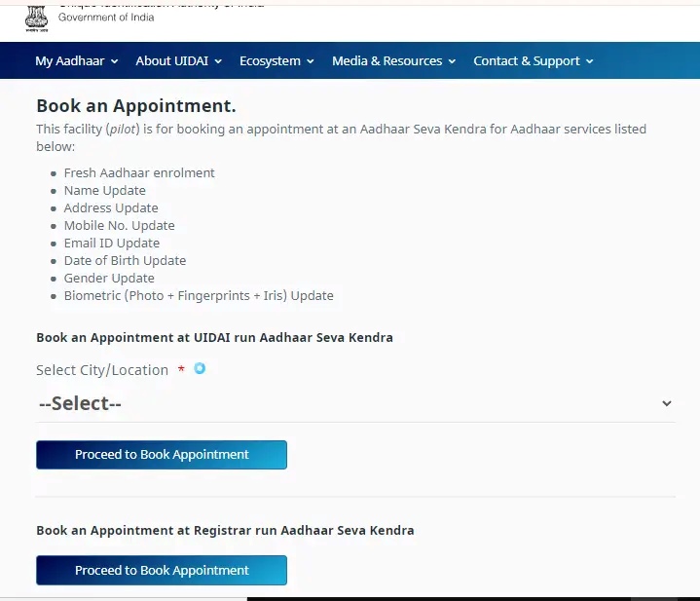Open the Select City/Location dropdown
This screenshot has height=601, width=700.
(355, 403)
